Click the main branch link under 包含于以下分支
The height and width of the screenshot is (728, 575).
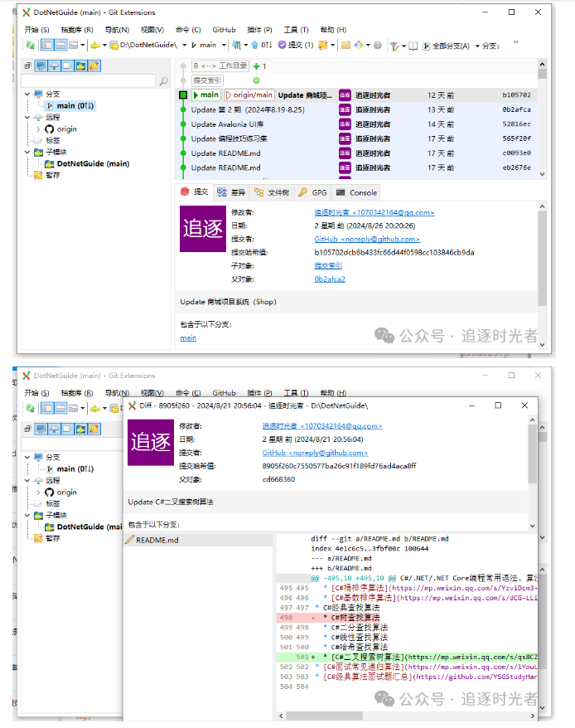(188, 337)
